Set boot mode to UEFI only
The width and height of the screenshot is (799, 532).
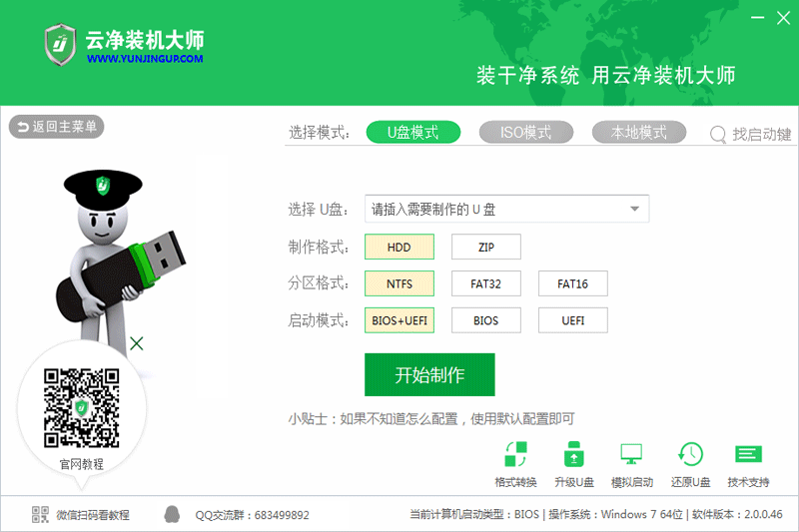[x=572, y=320]
